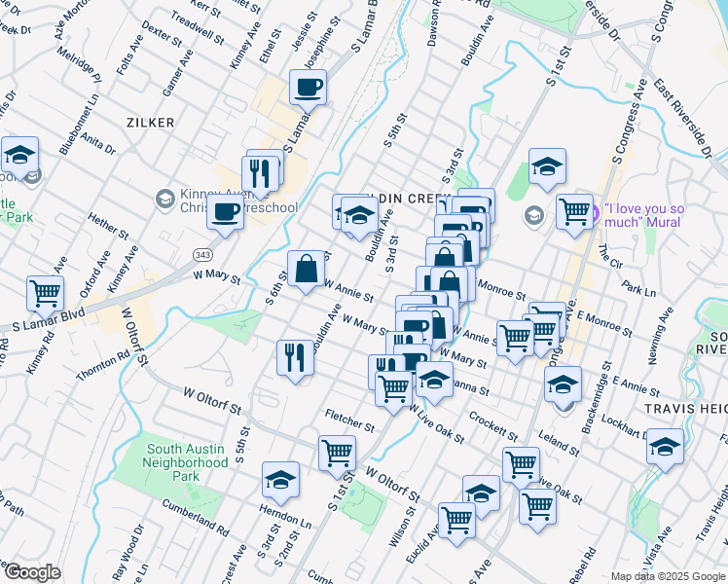728x584 pixels.
Task: Select the shopping cart marker next to the I love you so much Mural
Action: [575, 212]
